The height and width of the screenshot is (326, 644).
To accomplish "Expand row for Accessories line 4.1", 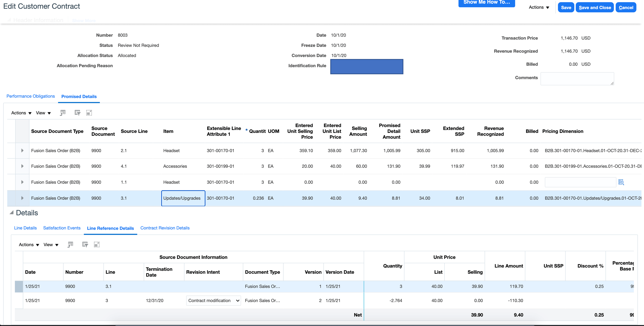I will click(x=22, y=166).
